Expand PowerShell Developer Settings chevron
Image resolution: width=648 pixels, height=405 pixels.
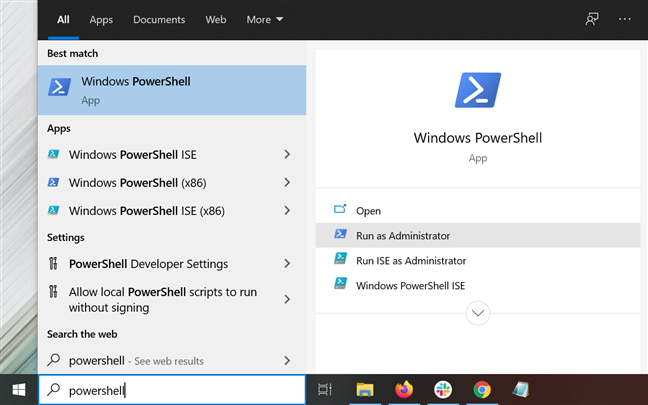[x=287, y=263]
